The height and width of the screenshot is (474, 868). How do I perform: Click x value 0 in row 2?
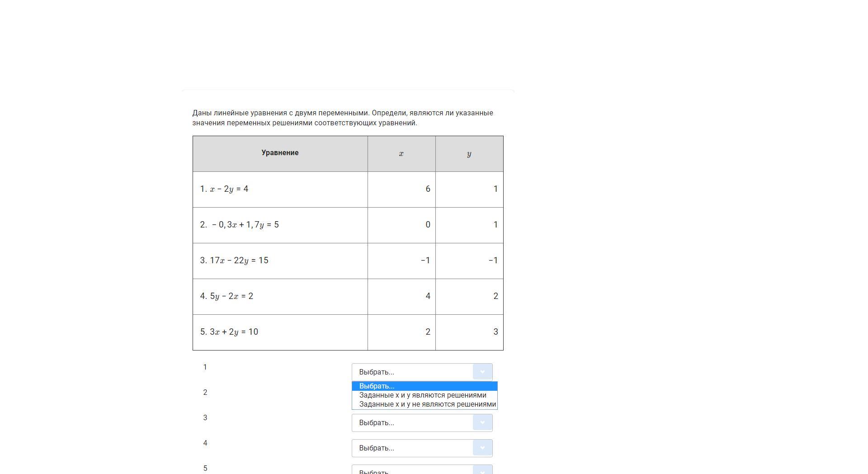(401, 225)
